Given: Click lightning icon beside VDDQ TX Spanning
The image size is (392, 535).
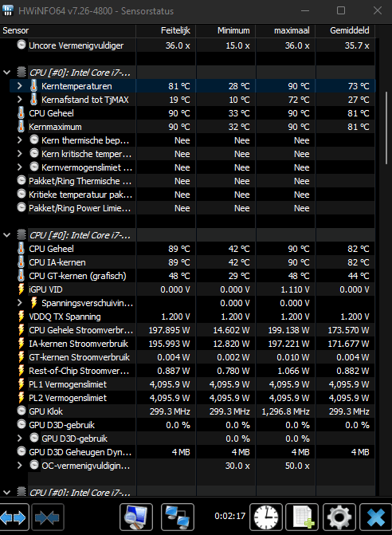Looking at the screenshot, I should pyautogui.click(x=22, y=317).
